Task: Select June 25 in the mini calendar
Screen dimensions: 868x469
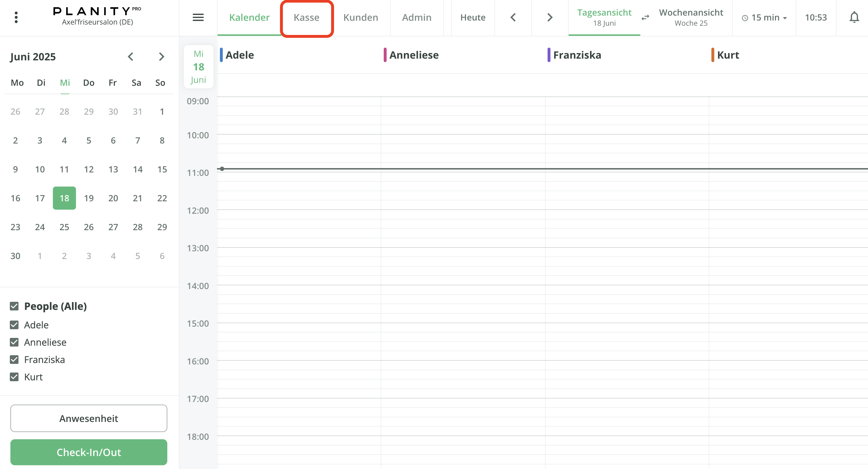Action: pos(64,227)
